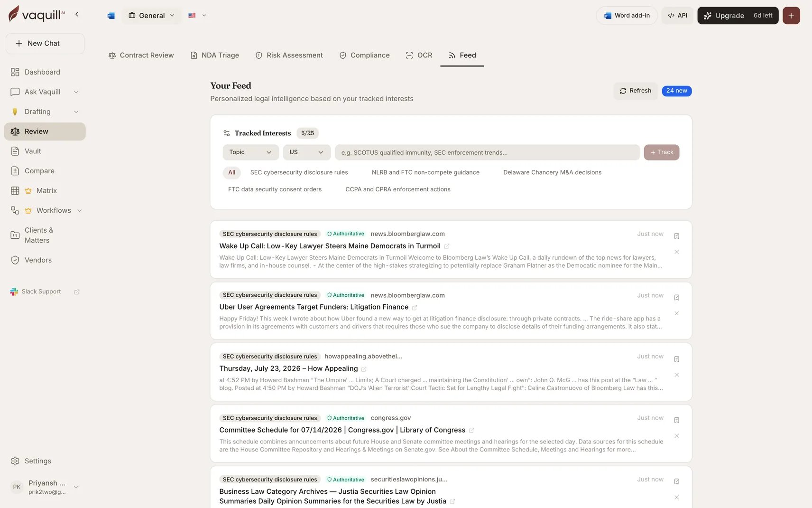
Task: Open Vault in the sidebar
Action: coord(45,151)
